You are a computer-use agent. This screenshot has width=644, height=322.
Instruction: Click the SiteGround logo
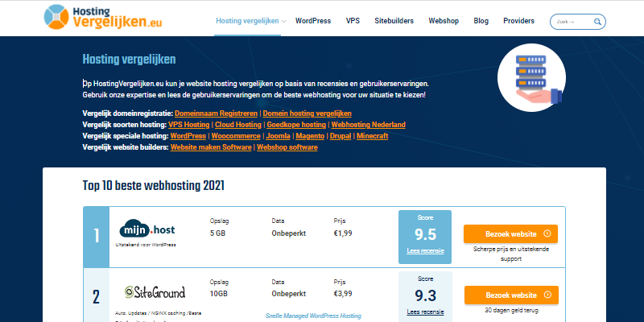155,292
